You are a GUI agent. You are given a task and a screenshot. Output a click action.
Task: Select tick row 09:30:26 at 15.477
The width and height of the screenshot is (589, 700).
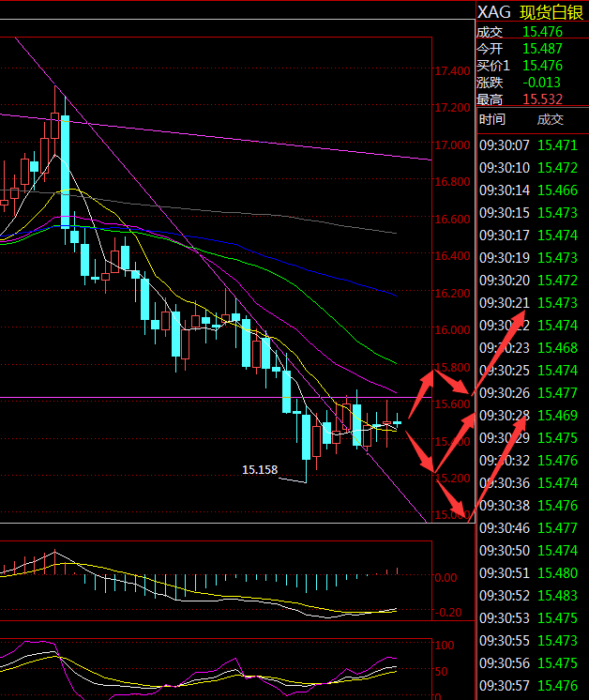click(528, 393)
